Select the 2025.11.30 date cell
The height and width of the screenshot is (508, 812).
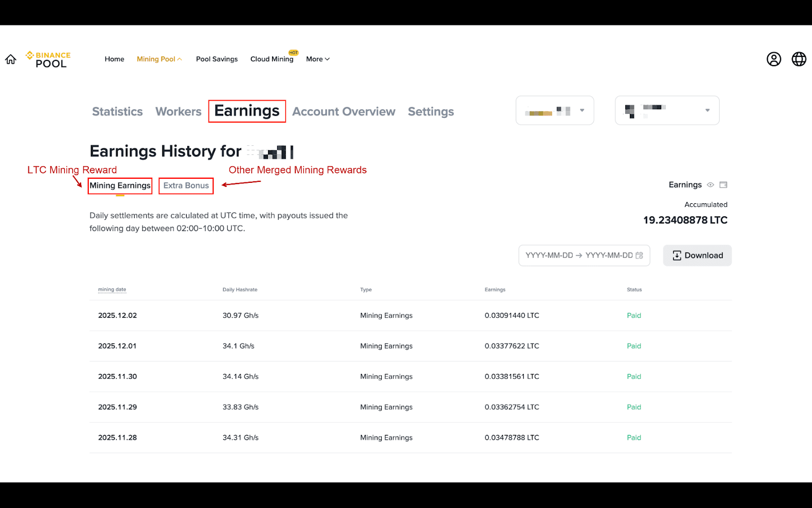pos(117,376)
